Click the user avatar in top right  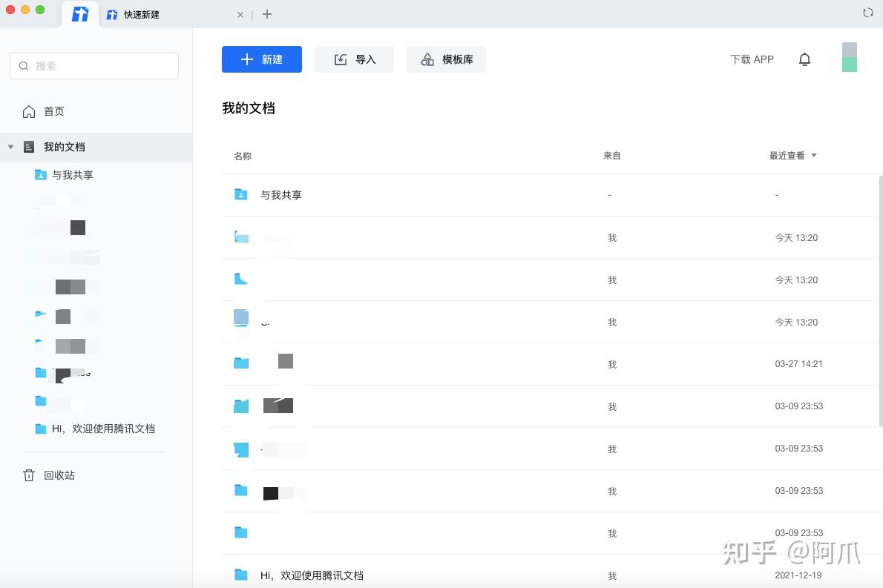point(849,57)
